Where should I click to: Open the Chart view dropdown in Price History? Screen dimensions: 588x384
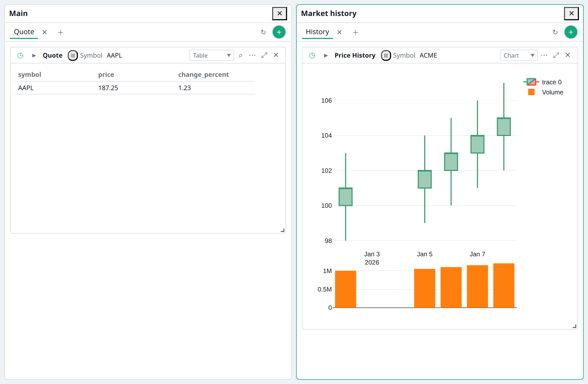pyautogui.click(x=519, y=55)
